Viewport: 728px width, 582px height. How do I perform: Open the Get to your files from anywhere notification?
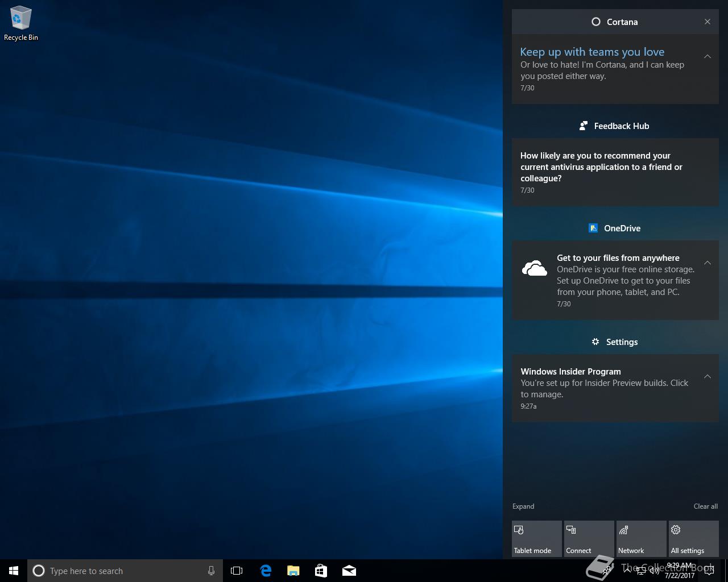click(615, 280)
